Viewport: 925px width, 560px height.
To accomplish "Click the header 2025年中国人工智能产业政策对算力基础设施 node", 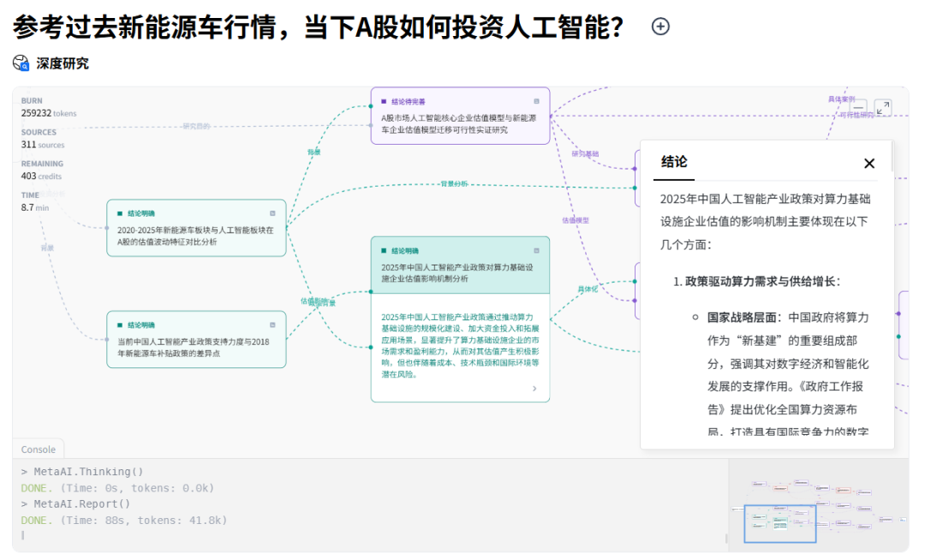I will pos(460,265).
